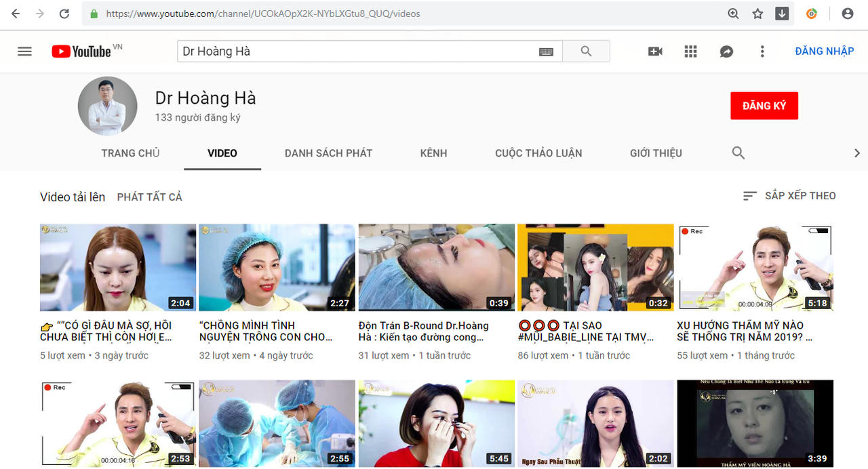Click PHÁT TẤT CẢ to play all videos
This screenshot has height=469, width=868.
[149, 197]
